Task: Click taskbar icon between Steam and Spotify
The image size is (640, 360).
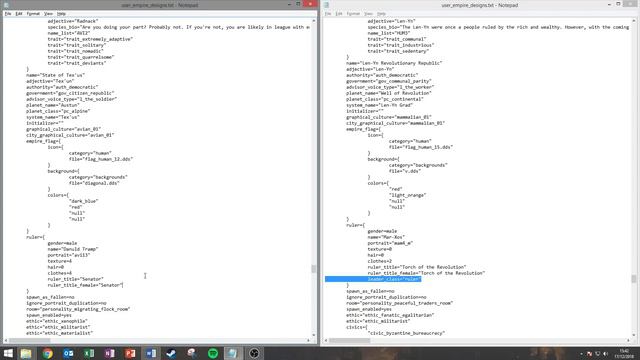Action: pos(192,353)
